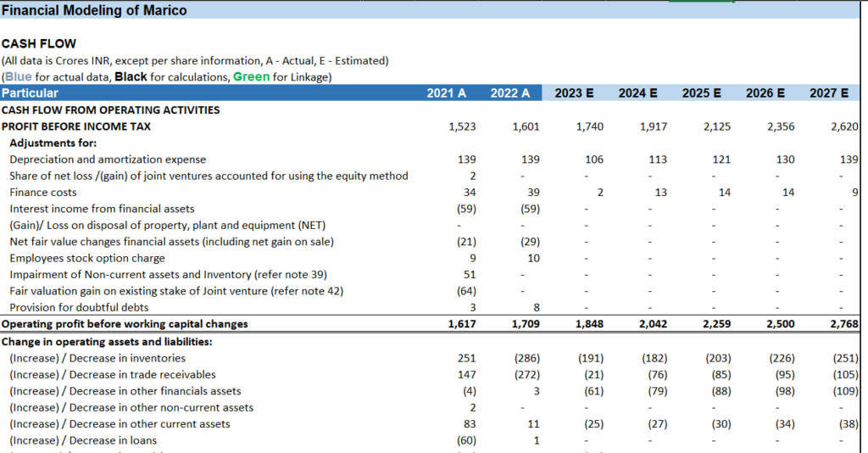Select the '2023 E' column header
Image resolution: width=868 pixels, height=453 pixels.
(x=574, y=93)
